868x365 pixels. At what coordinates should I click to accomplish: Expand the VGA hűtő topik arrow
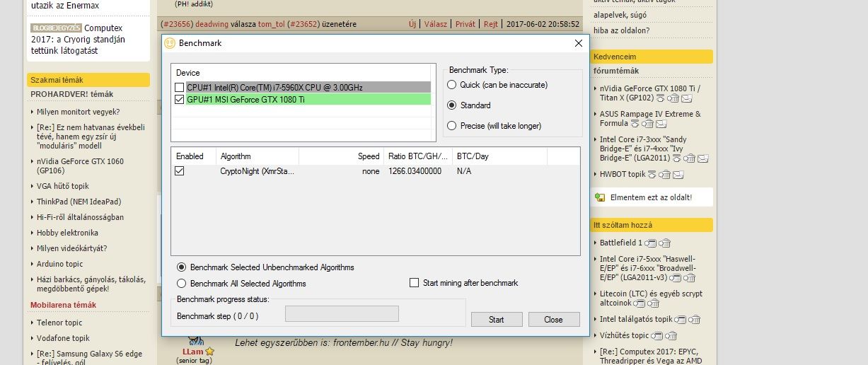tap(33, 187)
